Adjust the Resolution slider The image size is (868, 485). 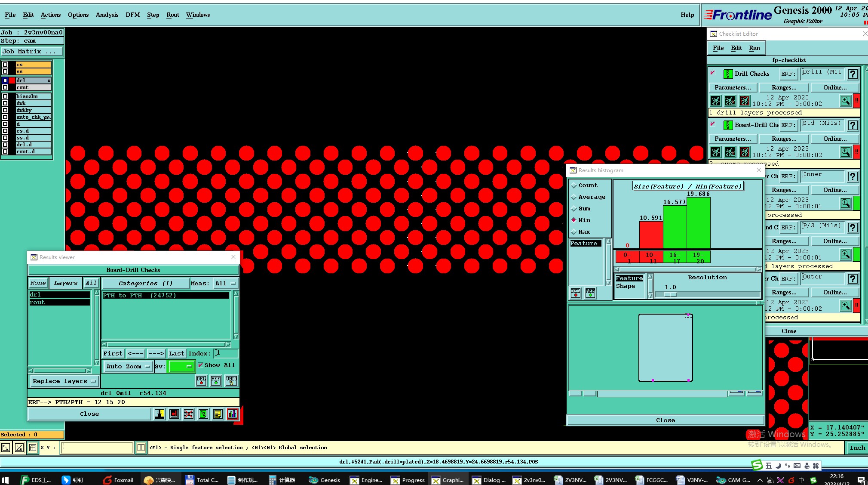(670, 295)
